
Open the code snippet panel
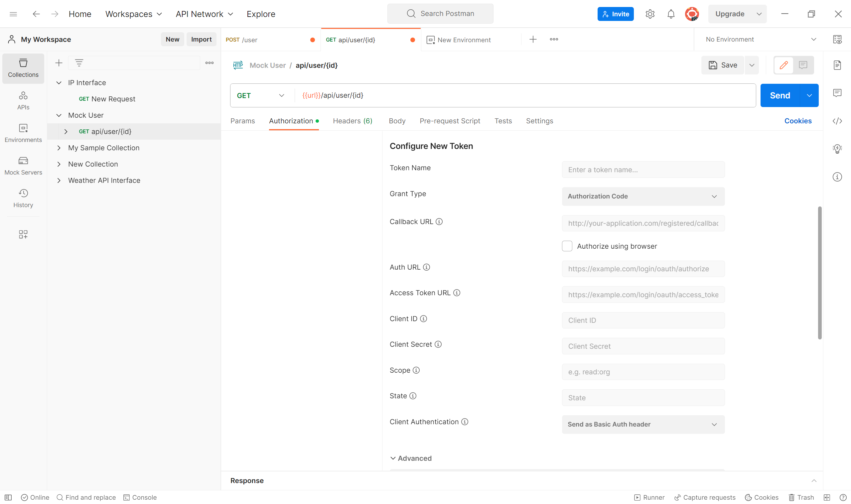tap(838, 121)
